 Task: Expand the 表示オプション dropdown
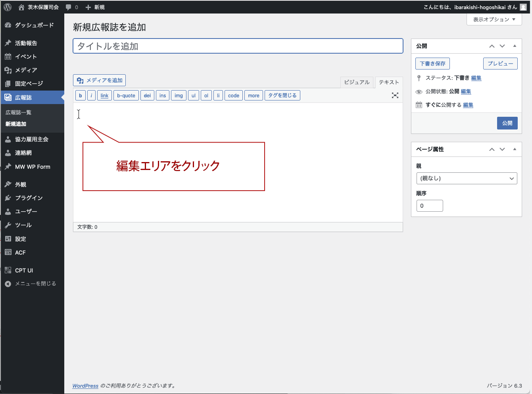tap(494, 19)
